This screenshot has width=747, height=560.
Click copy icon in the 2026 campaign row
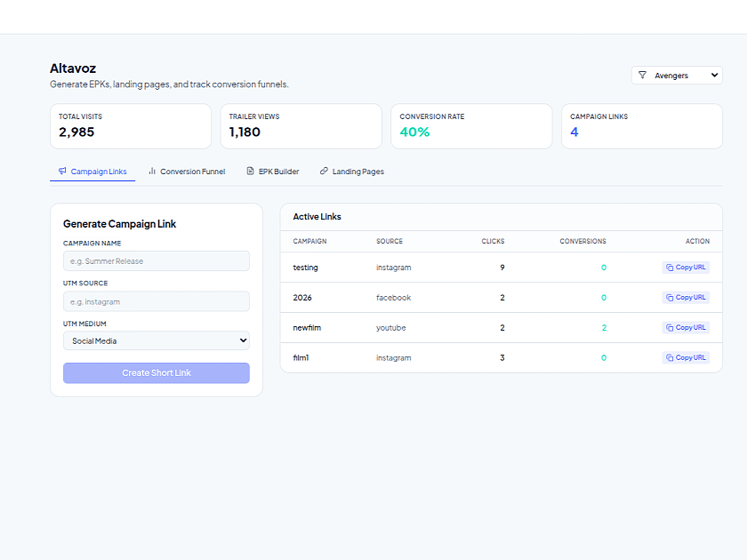[671, 298]
